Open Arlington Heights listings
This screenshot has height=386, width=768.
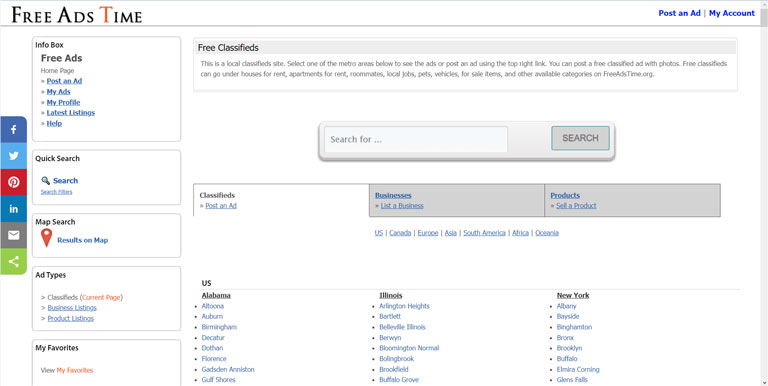tap(404, 306)
